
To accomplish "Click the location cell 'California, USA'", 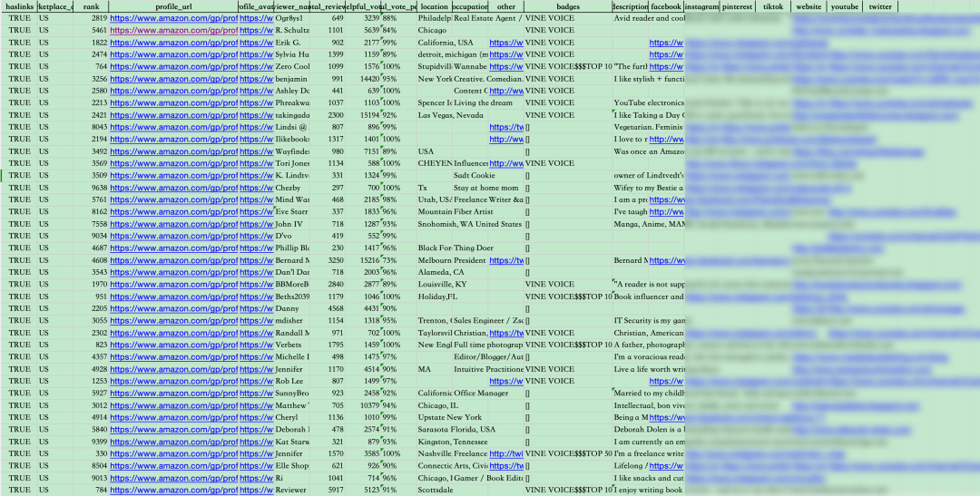I will pos(446,43).
